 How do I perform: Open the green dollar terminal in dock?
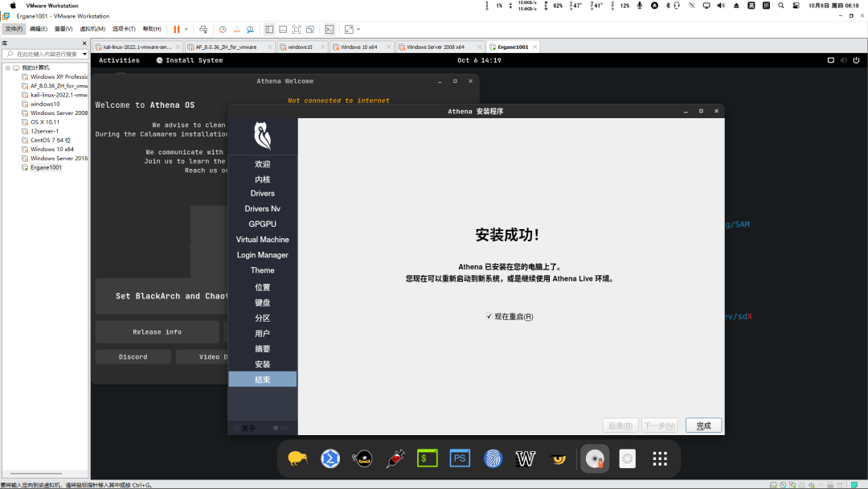tap(428, 458)
